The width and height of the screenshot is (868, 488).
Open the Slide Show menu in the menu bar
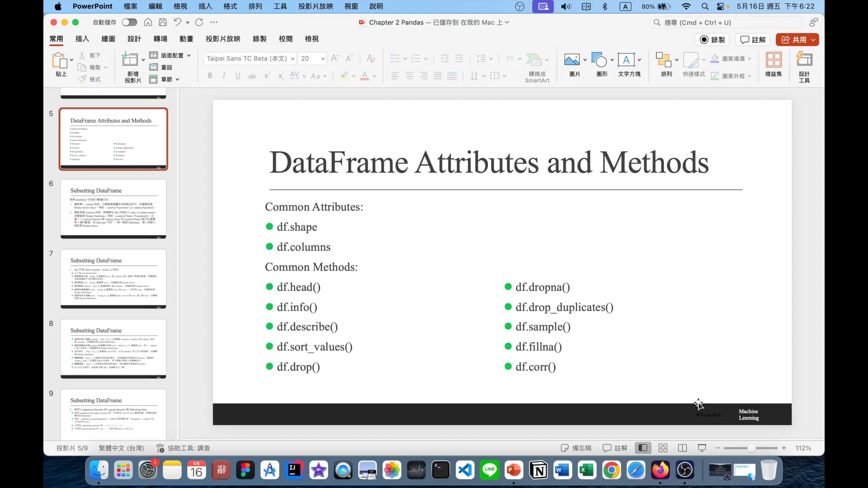pos(315,6)
